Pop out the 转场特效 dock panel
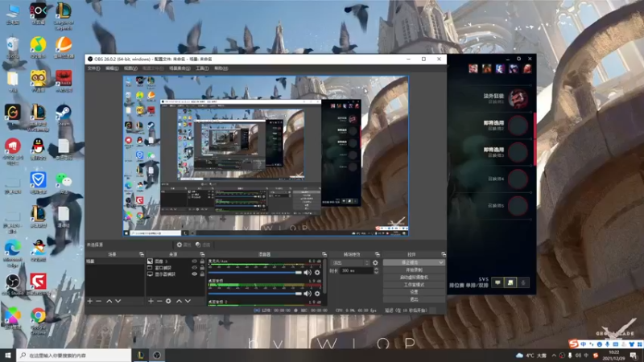The height and width of the screenshot is (362, 644). pyautogui.click(x=377, y=254)
